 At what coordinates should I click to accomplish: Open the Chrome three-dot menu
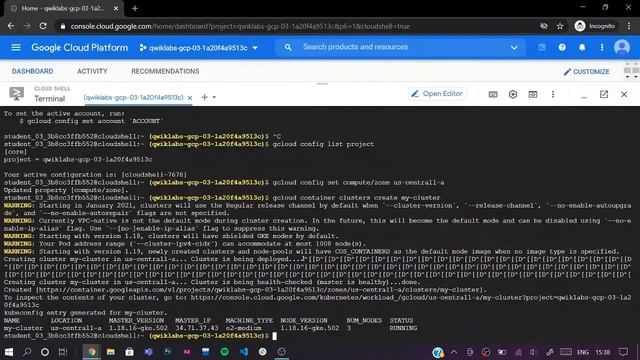pyautogui.click(x=629, y=26)
